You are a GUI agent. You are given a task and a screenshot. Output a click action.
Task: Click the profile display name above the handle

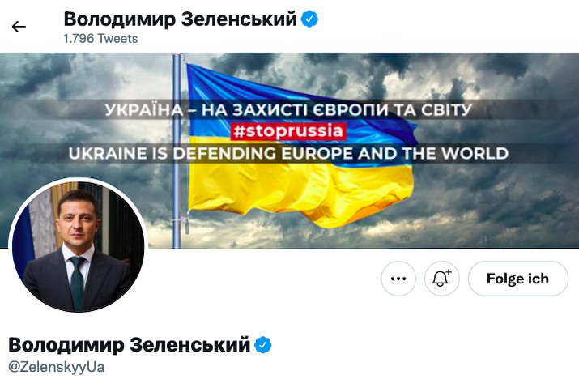130,345
